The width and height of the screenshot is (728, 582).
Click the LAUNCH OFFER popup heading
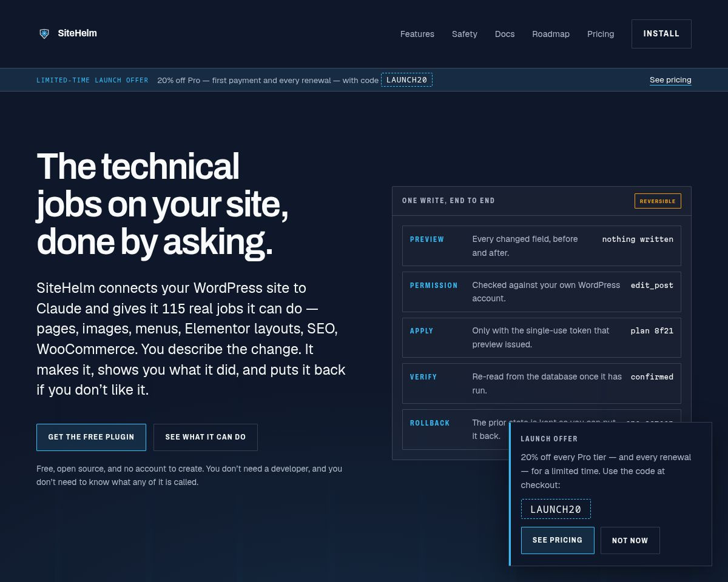point(549,439)
